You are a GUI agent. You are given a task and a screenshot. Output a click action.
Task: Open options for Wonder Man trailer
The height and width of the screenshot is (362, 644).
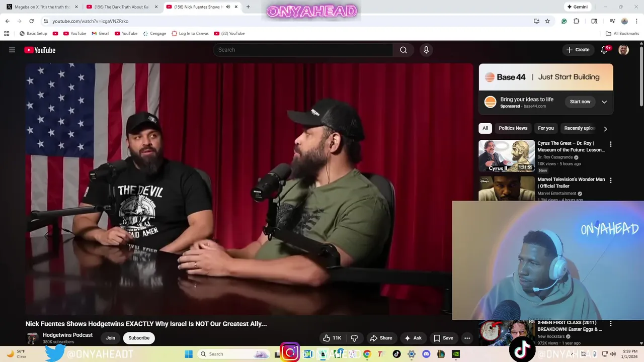coord(611,180)
